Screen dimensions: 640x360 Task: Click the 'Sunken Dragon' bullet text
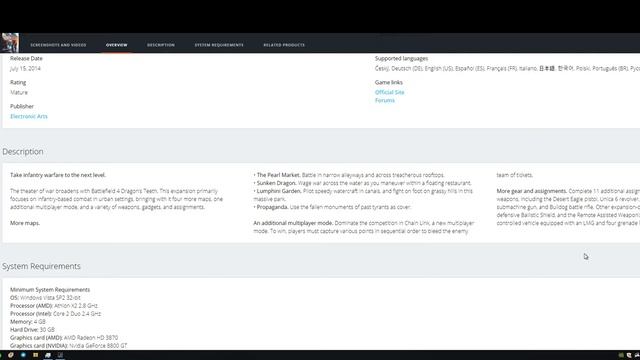pos(362,183)
